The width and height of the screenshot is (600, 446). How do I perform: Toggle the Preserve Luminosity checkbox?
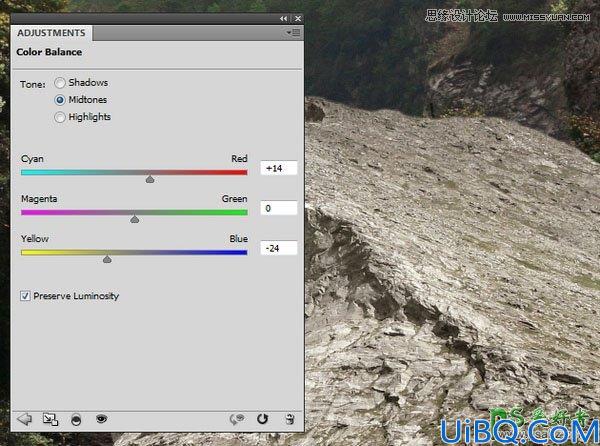point(25,296)
